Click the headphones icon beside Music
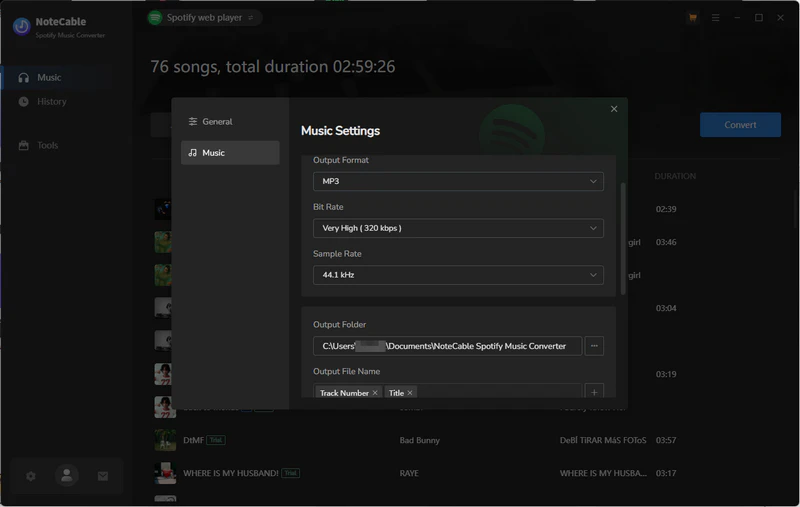The width and height of the screenshot is (800, 507). tap(23, 78)
